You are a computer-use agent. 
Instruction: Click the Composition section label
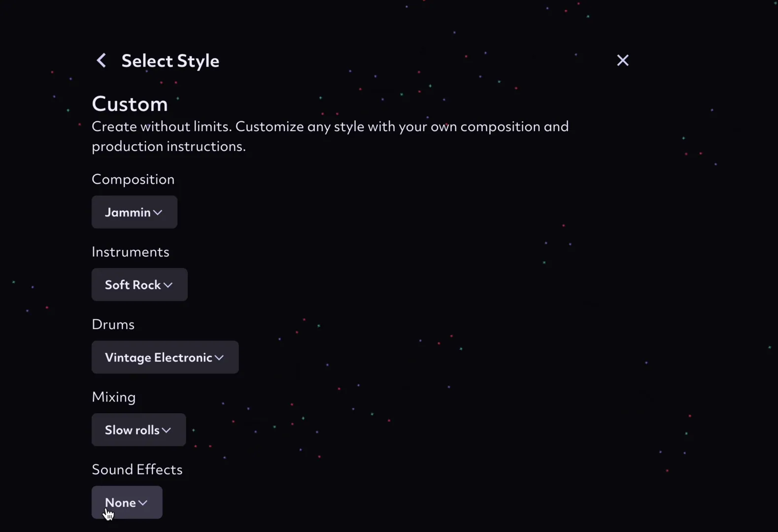[133, 179]
